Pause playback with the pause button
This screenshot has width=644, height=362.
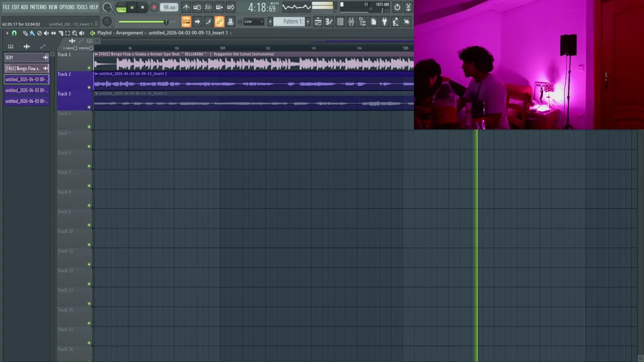[132, 8]
